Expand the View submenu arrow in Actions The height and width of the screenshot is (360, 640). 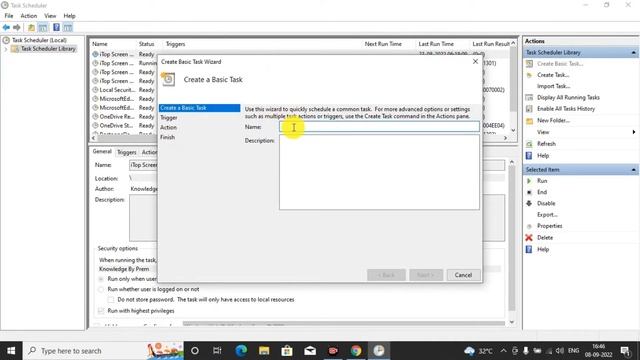click(x=633, y=132)
